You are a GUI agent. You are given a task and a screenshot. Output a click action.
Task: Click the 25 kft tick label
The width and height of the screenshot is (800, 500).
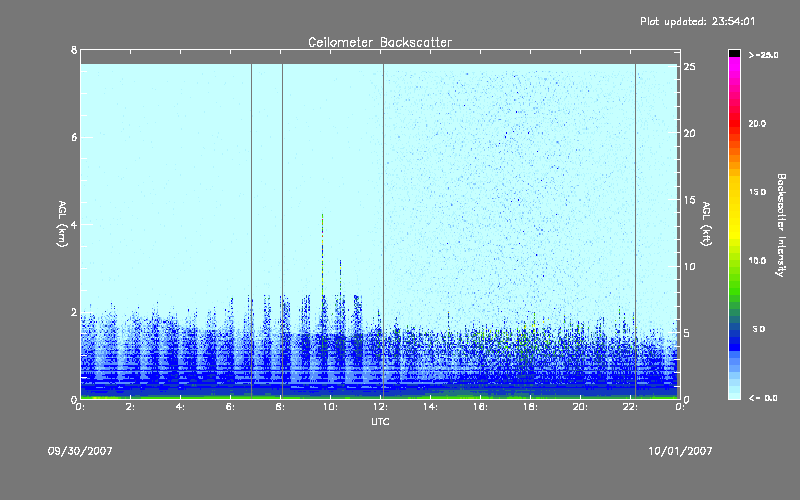click(x=690, y=67)
